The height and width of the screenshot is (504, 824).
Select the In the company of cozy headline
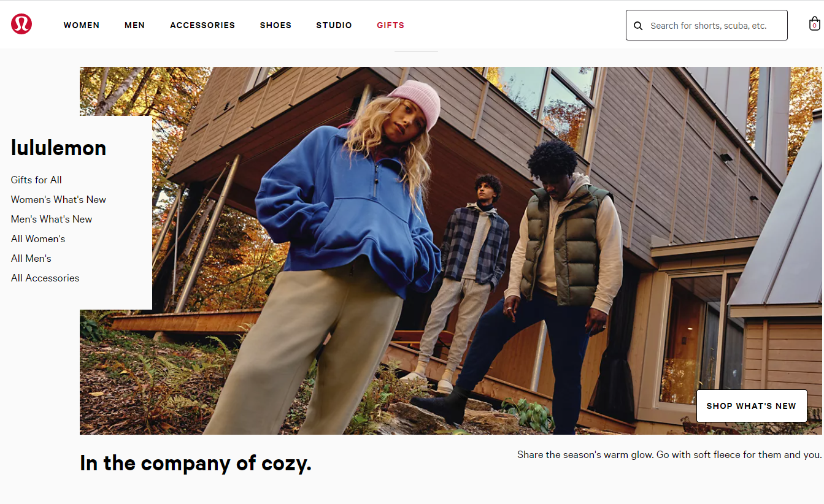pos(196,463)
